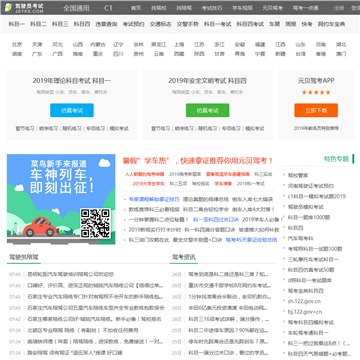Open 随机练习 under the 科目一 card
Viewport: 360px width, 360px height.
point(72,128)
